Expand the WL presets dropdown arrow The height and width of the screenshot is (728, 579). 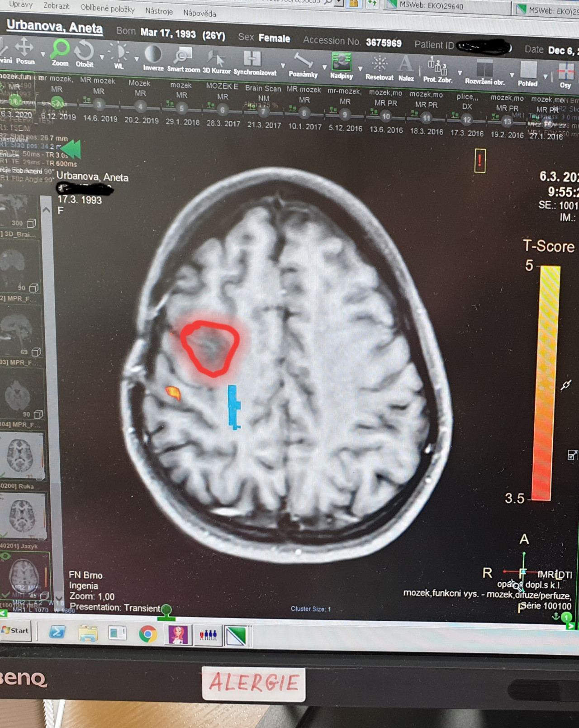pyautogui.click(x=137, y=59)
